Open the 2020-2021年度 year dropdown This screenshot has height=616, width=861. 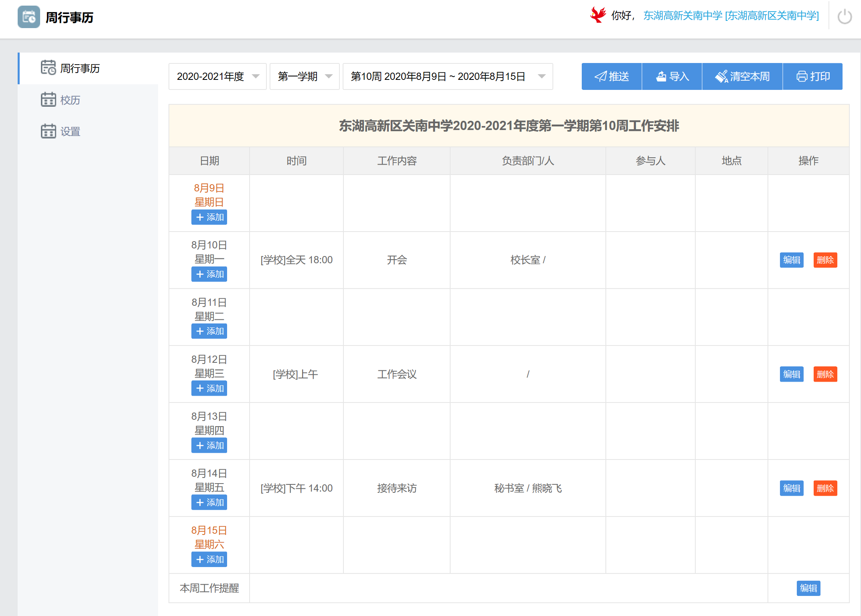[x=217, y=76]
